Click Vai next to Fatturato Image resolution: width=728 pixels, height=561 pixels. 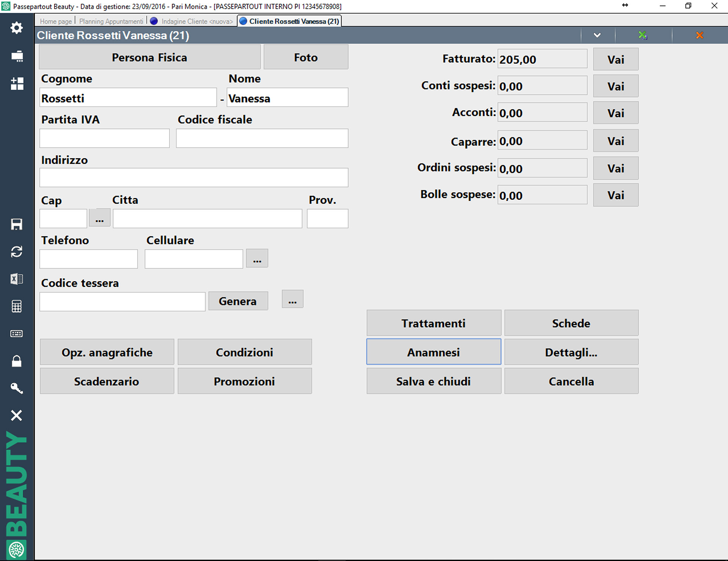[616, 59]
